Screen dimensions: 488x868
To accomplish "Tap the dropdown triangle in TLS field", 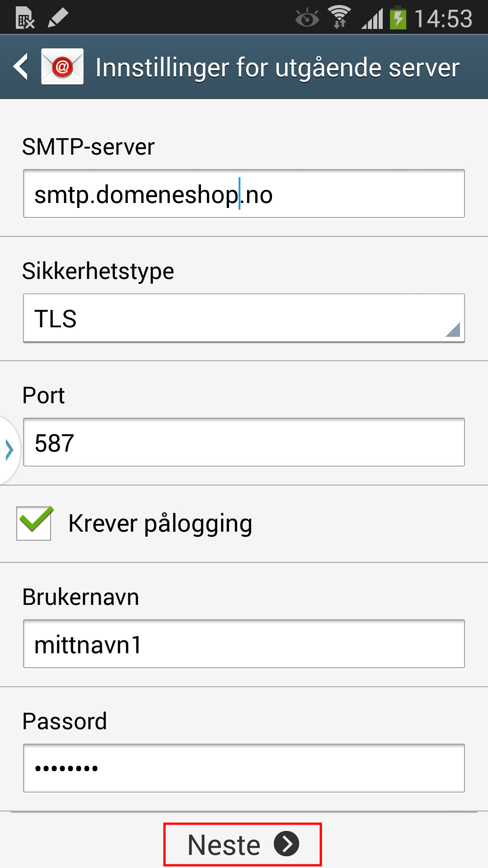I will 453,330.
